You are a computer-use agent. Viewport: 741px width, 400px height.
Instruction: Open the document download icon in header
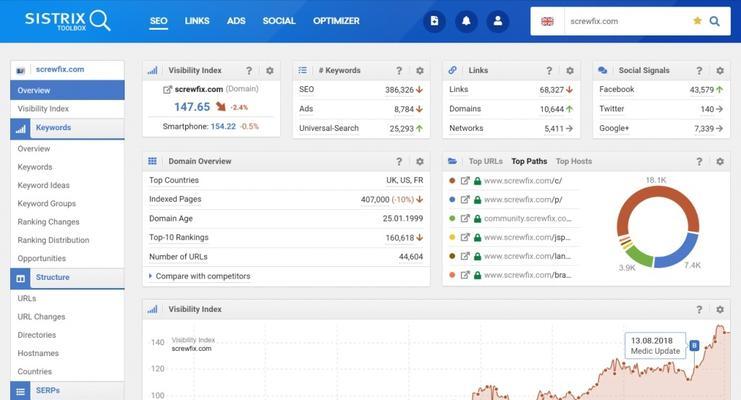coord(434,21)
